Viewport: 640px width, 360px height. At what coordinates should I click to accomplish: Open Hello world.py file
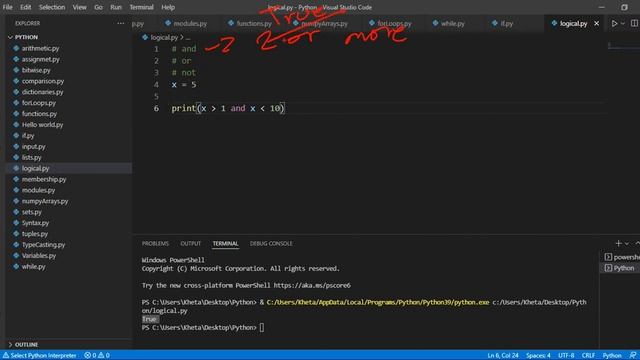42,125
